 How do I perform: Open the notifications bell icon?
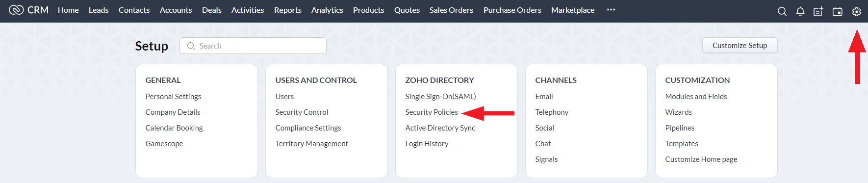click(x=800, y=11)
